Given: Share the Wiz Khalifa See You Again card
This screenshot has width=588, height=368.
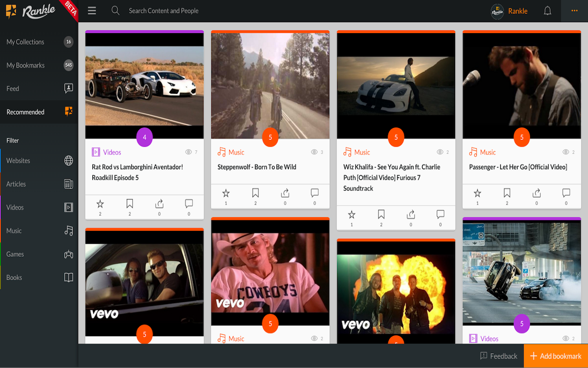Looking at the screenshot, I should click(x=411, y=214).
